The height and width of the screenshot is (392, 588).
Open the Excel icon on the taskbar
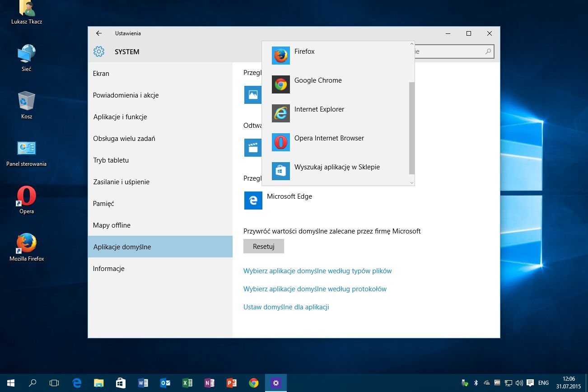tap(187, 383)
